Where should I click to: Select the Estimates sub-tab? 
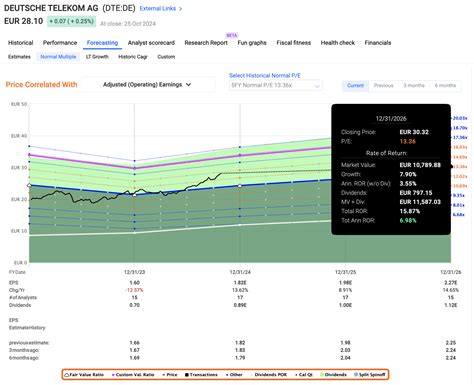(x=19, y=57)
